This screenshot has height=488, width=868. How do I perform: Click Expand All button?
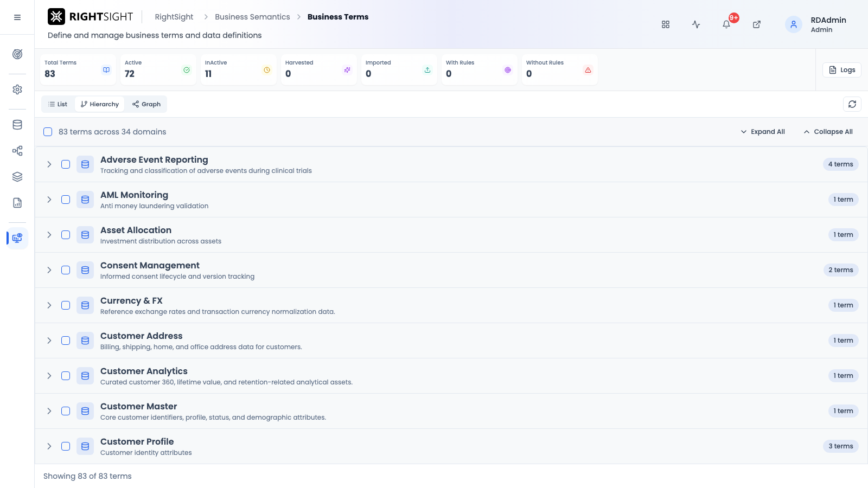pos(763,132)
